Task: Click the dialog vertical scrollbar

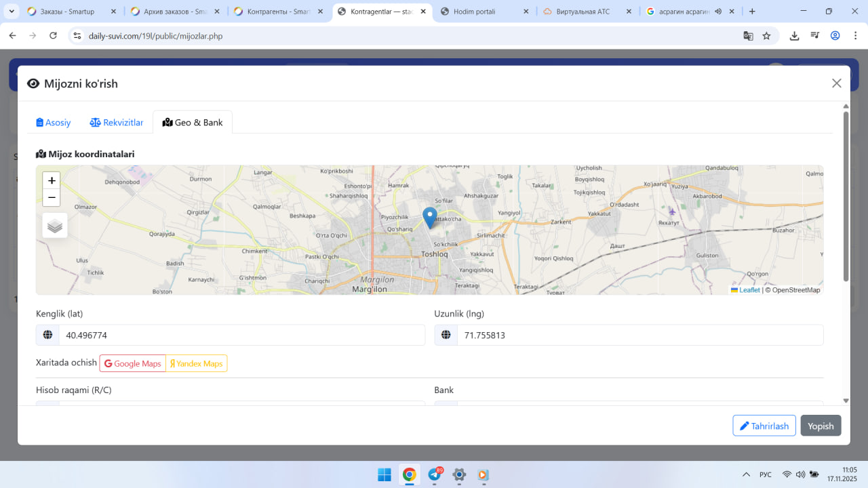Action: click(x=846, y=197)
